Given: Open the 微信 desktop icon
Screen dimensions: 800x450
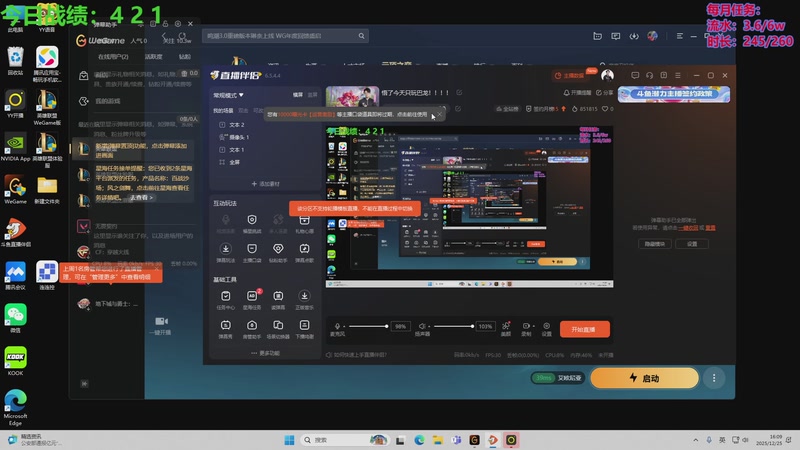Looking at the screenshot, I should click(x=15, y=318).
